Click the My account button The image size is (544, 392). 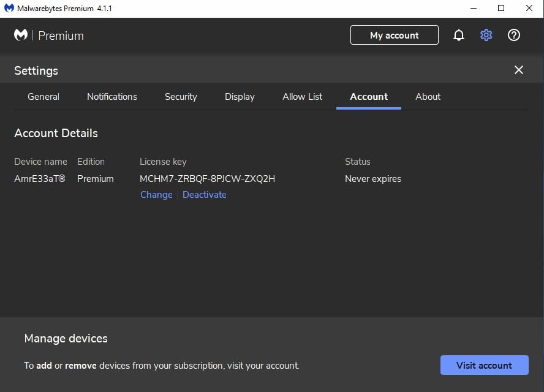point(395,36)
